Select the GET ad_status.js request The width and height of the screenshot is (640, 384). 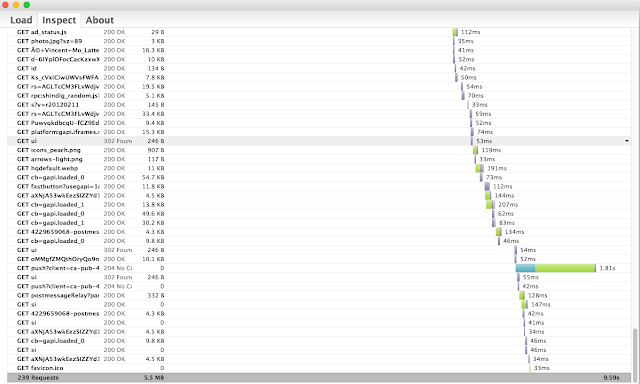tap(319, 32)
